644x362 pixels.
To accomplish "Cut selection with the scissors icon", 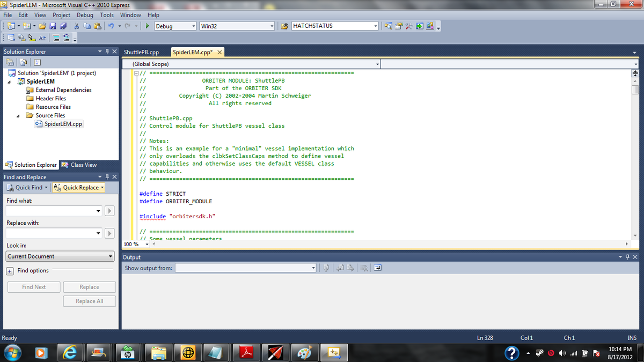I will coord(76,26).
